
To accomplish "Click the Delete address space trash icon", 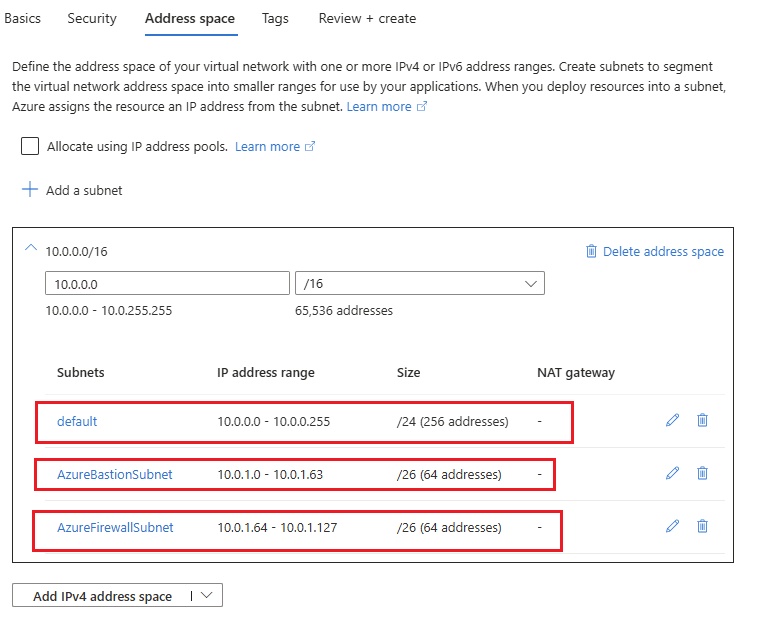I will 592,251.
